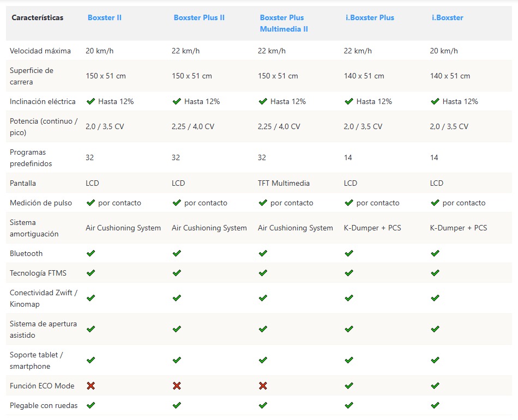
Task: Click the ECO Mode checkmark for i.Boxster Plus
Action: 349,386
